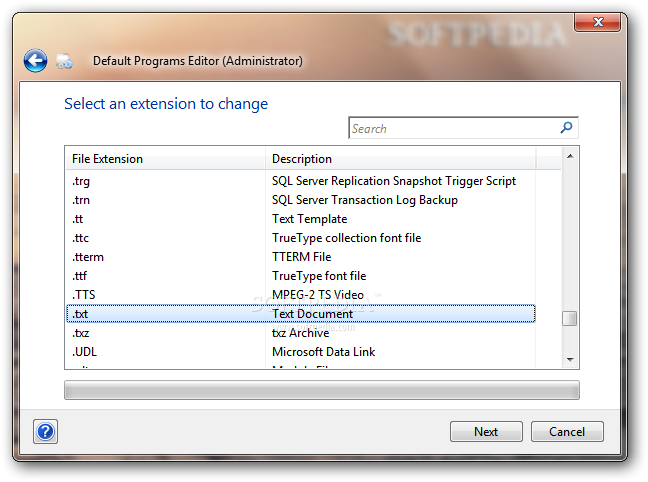Select the .UDL extension row
The height and width of the screenshot is (482, 648).
coord(300,352)
